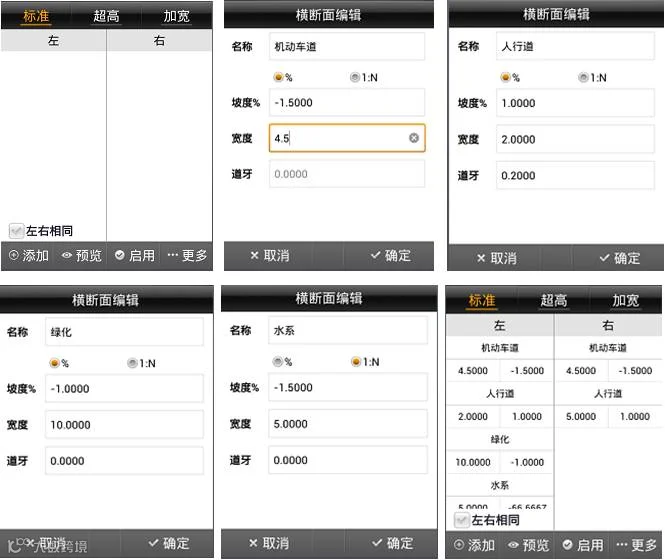Clear the 4.5 width field with the X icon
This screenshot has height=560, width=665.
click(x=414, y=138)
